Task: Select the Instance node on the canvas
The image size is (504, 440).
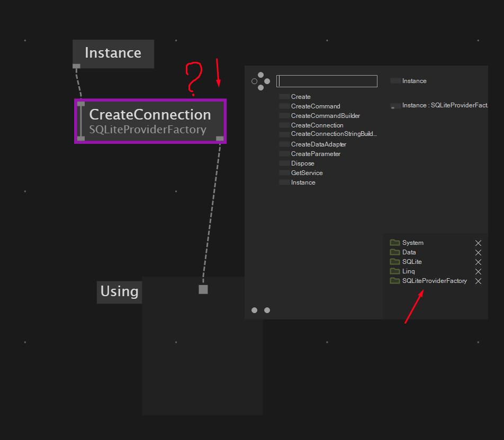Action: 113,53
